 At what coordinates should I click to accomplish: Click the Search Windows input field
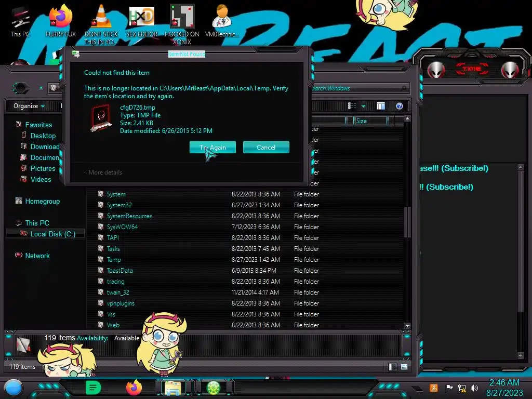(359, 88)
